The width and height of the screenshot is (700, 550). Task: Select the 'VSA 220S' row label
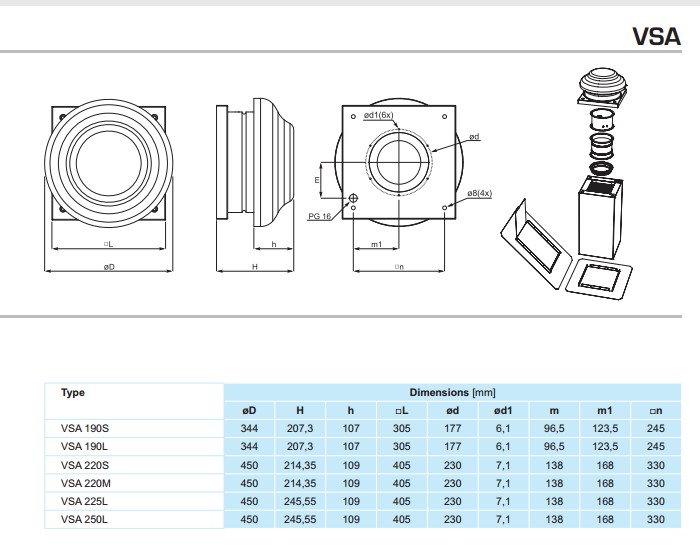pos(85,465)
